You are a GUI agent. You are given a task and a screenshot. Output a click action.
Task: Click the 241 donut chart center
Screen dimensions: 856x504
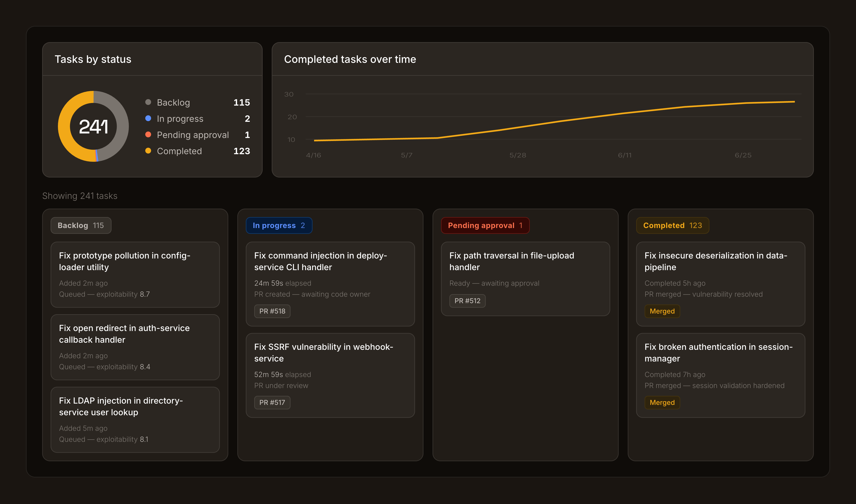(93, 126)
